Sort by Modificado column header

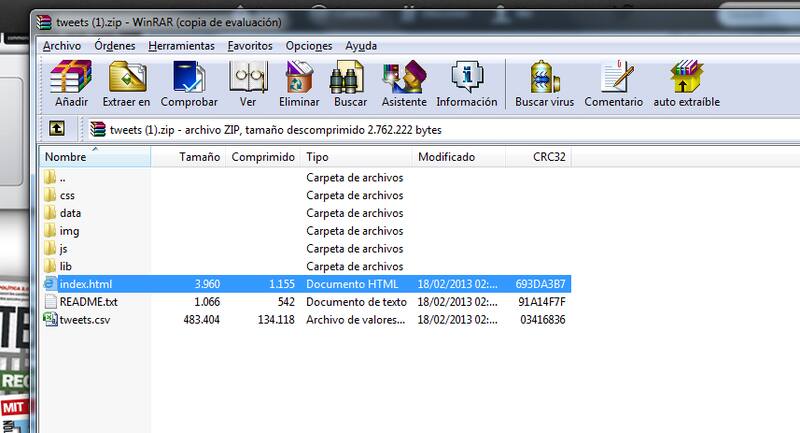[446, 157]
